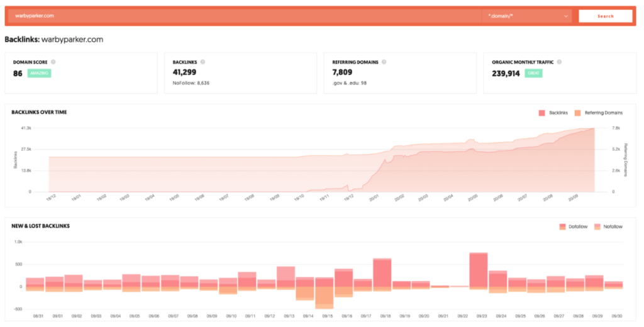Click the 09/30 bar in New & Lost chart
The image size is (644, 327).
(x=614, y=285)
